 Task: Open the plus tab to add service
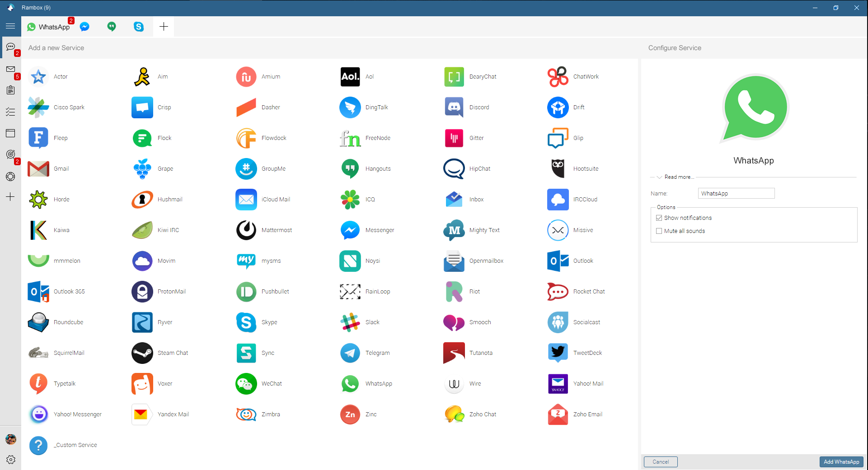[x=164, y=27]
